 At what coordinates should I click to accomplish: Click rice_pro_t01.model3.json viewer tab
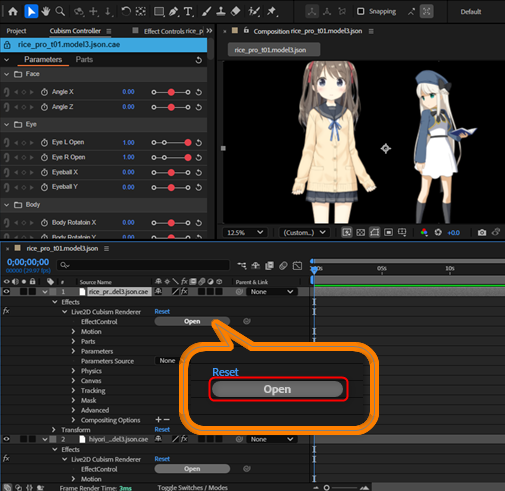(x=274, y=50)
